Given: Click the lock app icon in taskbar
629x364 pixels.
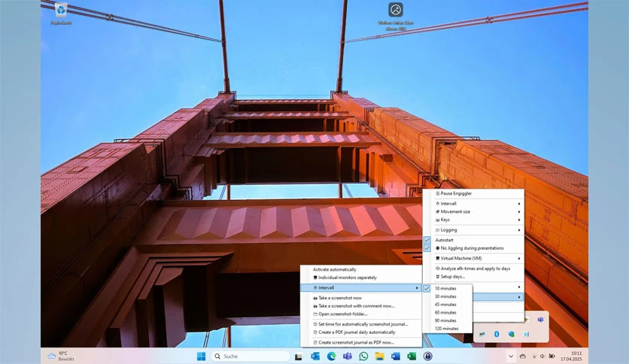Looking at the screenshot, I should coord(427,356).
